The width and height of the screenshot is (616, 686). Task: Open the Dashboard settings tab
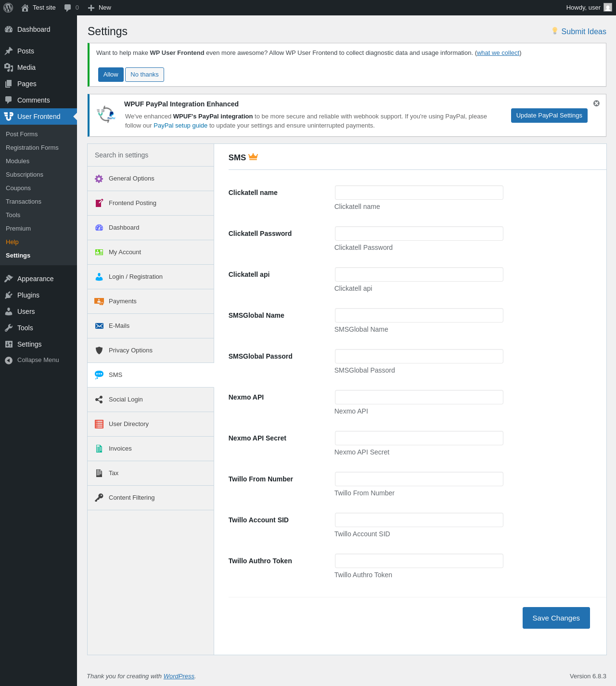click(x=151, y=228)
